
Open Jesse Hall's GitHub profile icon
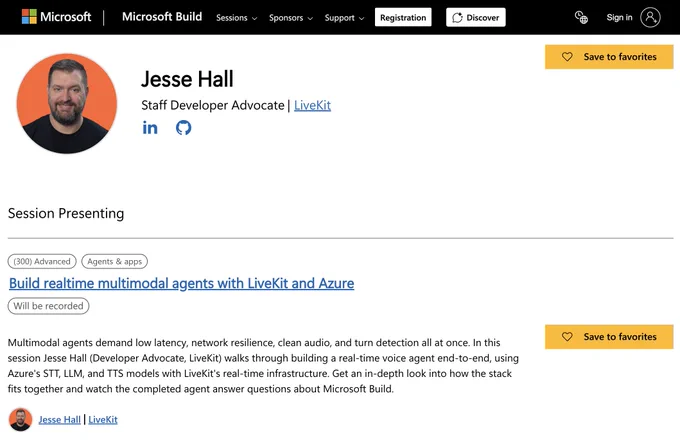pyautogui.click(x=183, y=128)
